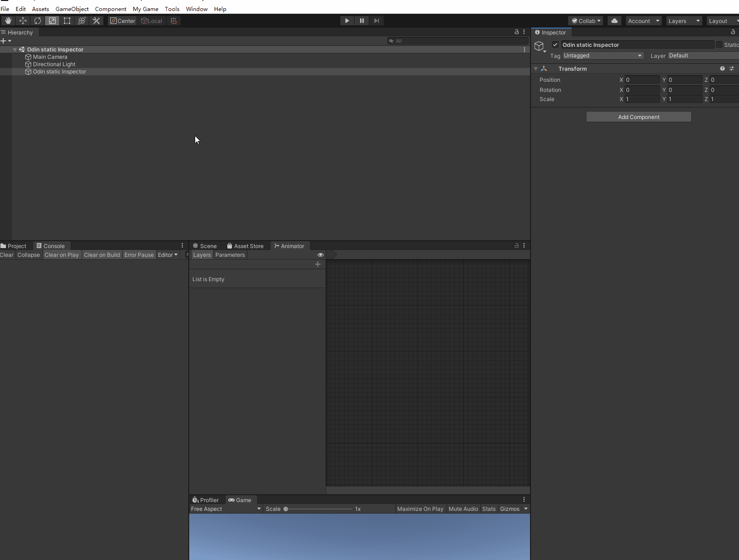Enable the Static checkbox in Inspector
The height and width of the screenshot is (560, 739).
(719, 45)
